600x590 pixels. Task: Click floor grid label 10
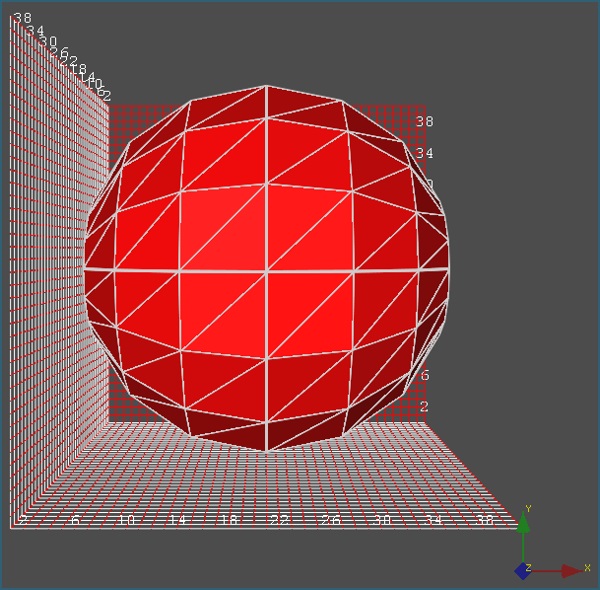click(126, 521)
